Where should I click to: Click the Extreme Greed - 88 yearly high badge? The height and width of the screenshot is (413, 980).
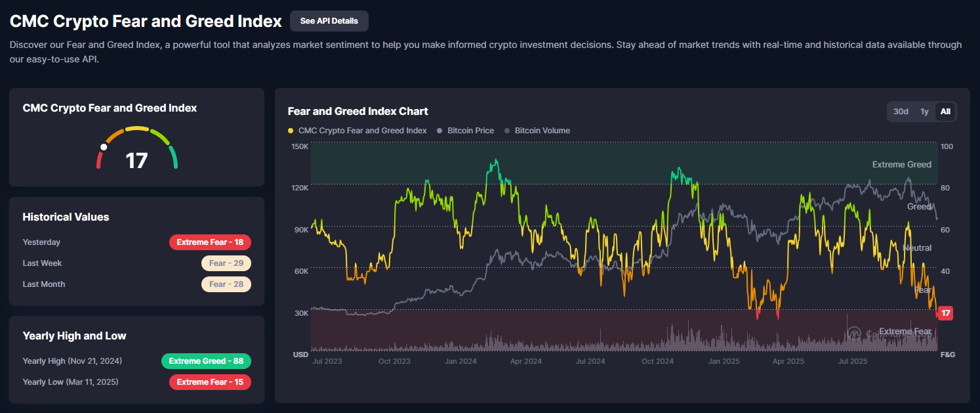[x=206, y=361]
